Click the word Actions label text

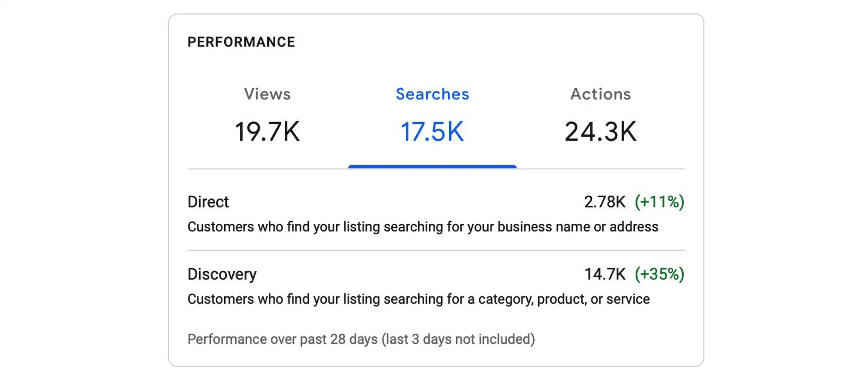601,94
